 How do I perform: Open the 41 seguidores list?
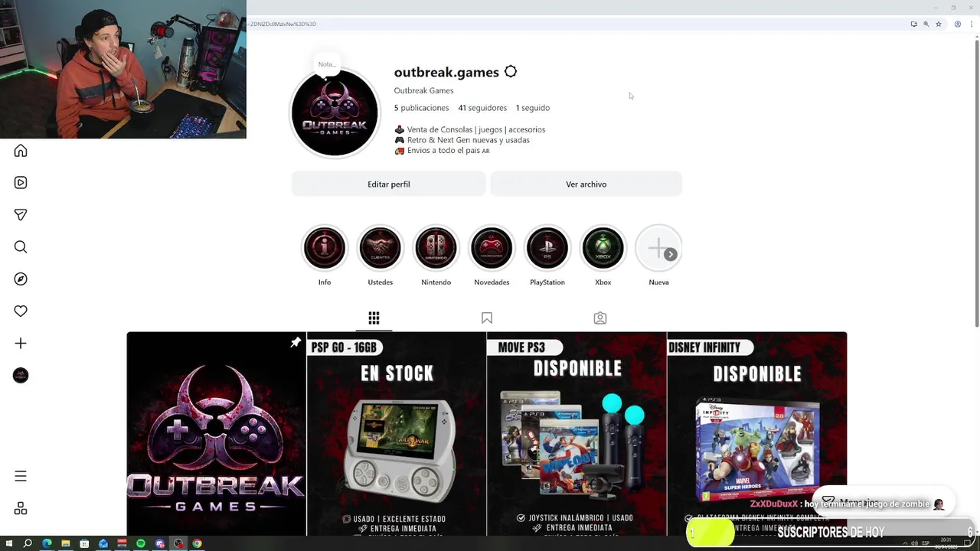coord(482,108)
